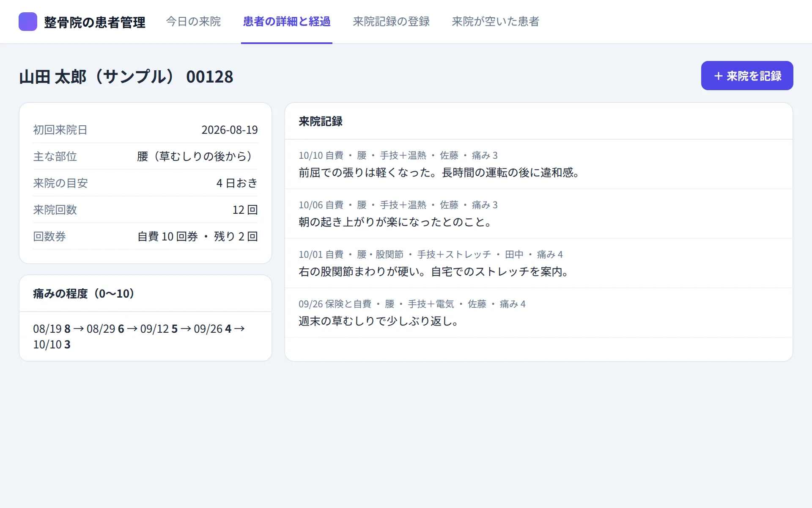Click the 来院回数 value 12 回

click(x=245, y=210)
